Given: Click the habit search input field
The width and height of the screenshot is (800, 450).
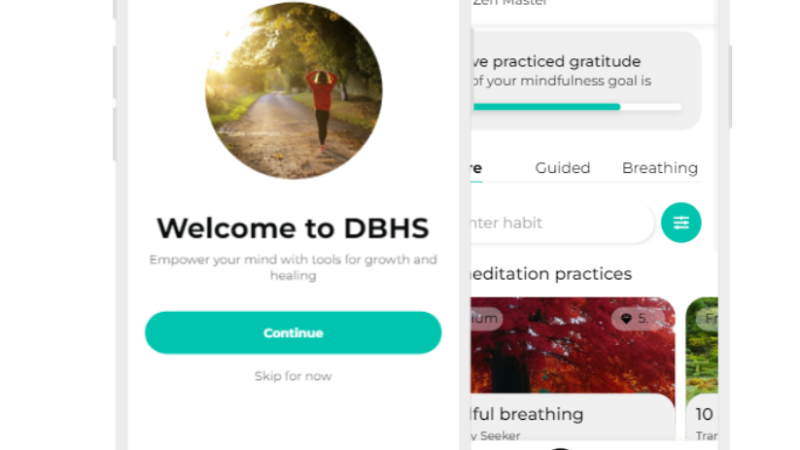Looking at the screenshot, I should 562,222.
